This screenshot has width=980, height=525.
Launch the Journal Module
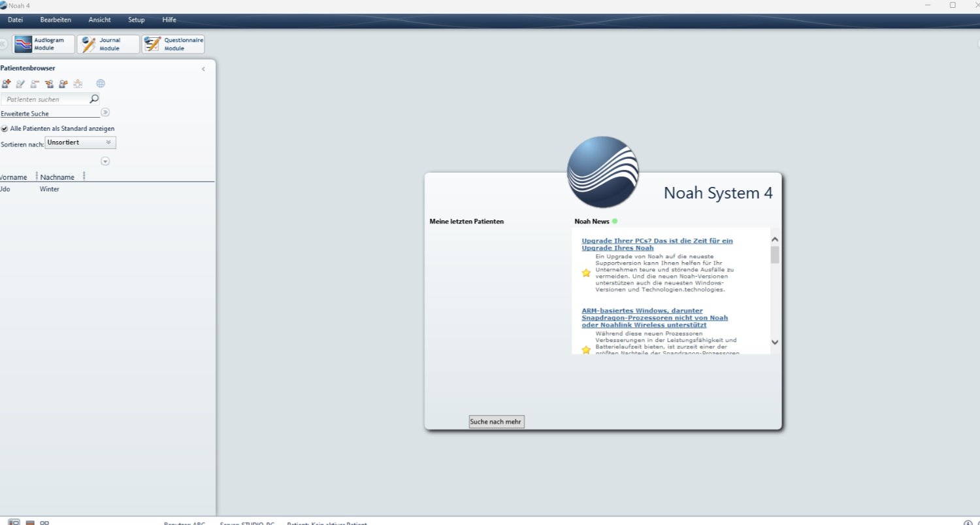click(108, 44)
